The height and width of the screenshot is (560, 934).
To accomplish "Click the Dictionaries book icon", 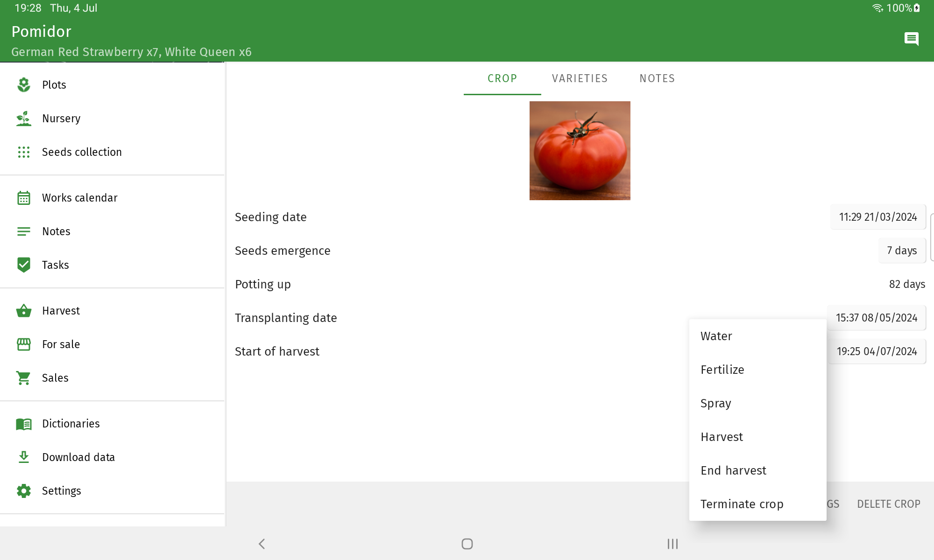I will pos(23,424).
